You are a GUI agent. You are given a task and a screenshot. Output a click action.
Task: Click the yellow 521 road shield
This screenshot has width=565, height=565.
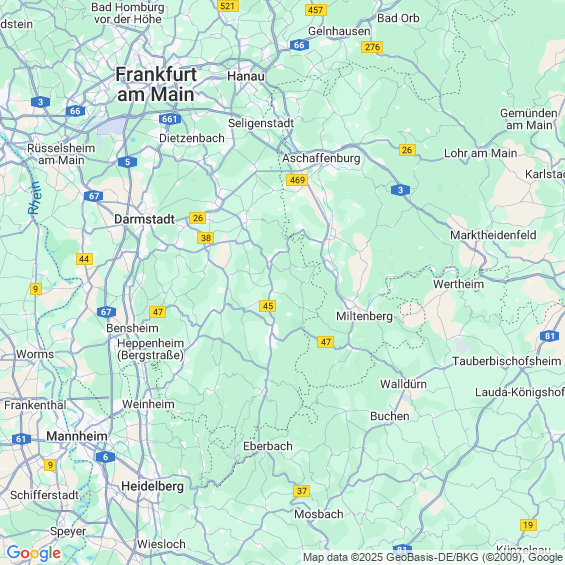point(228,6)
